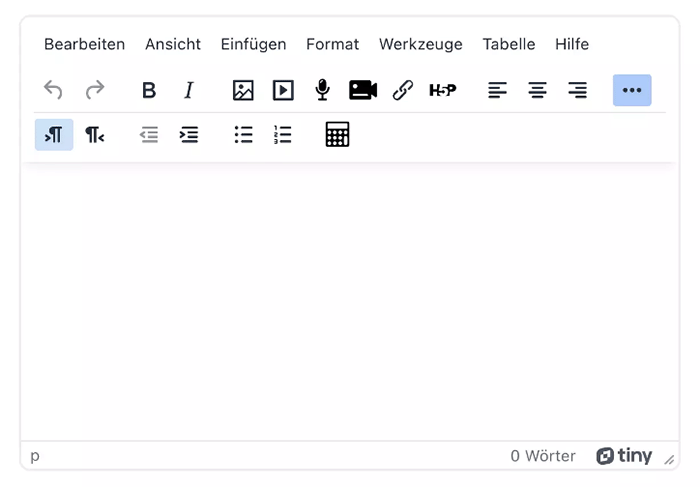Click the Undo arrow icon

click(54, 91)
